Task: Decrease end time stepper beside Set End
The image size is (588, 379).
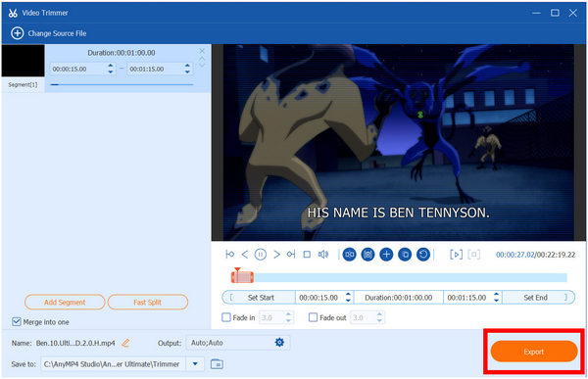Action: (x=497, y=301)
